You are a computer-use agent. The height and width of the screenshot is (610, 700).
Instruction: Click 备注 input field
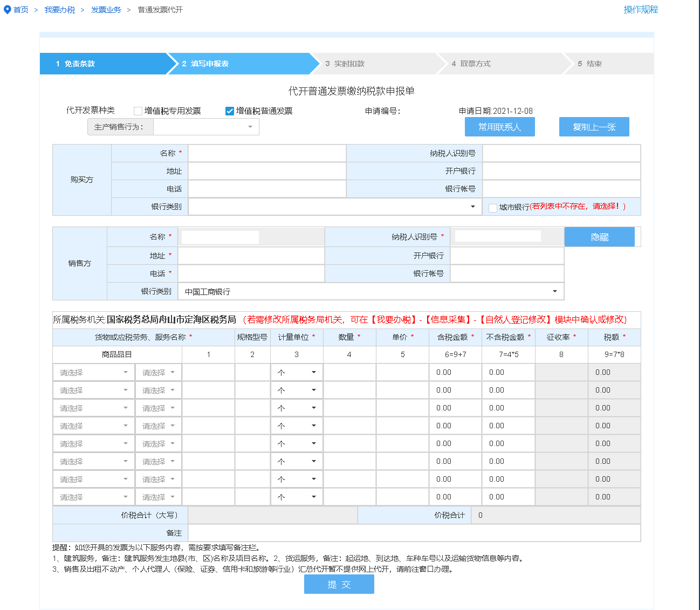[414, 533]
